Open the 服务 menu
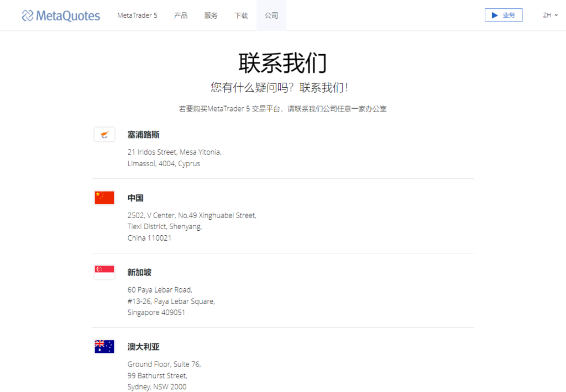This screenshot has width=566, height=392. pyautogui.click(x=211, y=15)
